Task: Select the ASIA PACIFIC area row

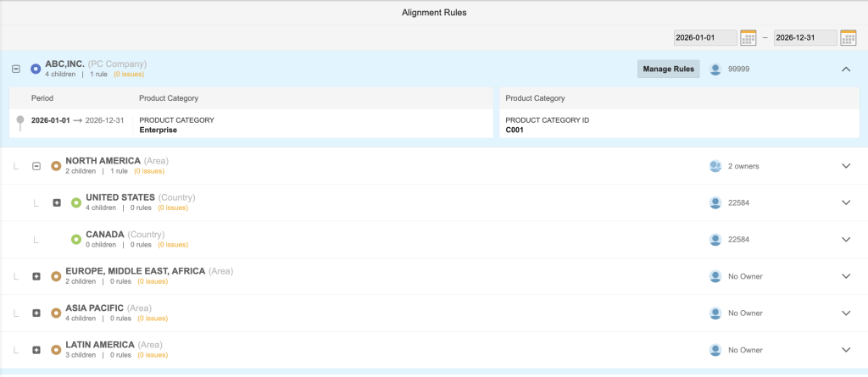Action: click(94, 308)
